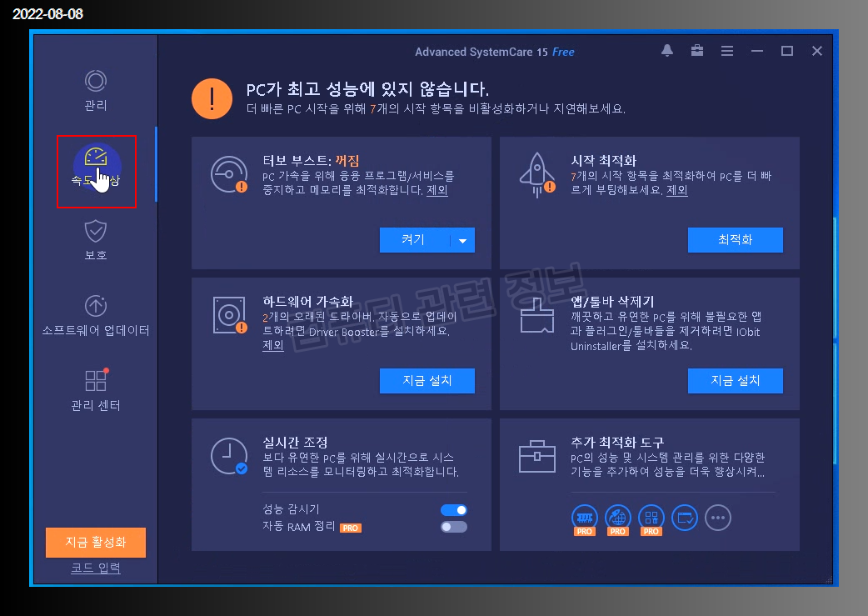Click the Real-time Tuneup clock icon

[229, 456]
